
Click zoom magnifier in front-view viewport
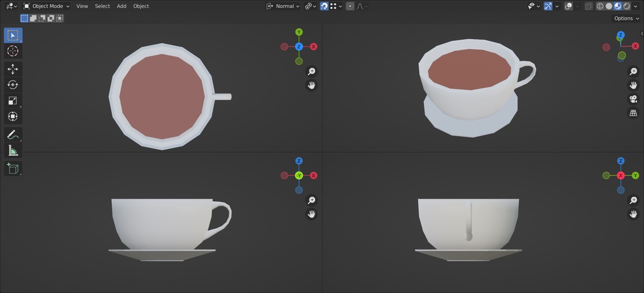(x=312, y=200)
